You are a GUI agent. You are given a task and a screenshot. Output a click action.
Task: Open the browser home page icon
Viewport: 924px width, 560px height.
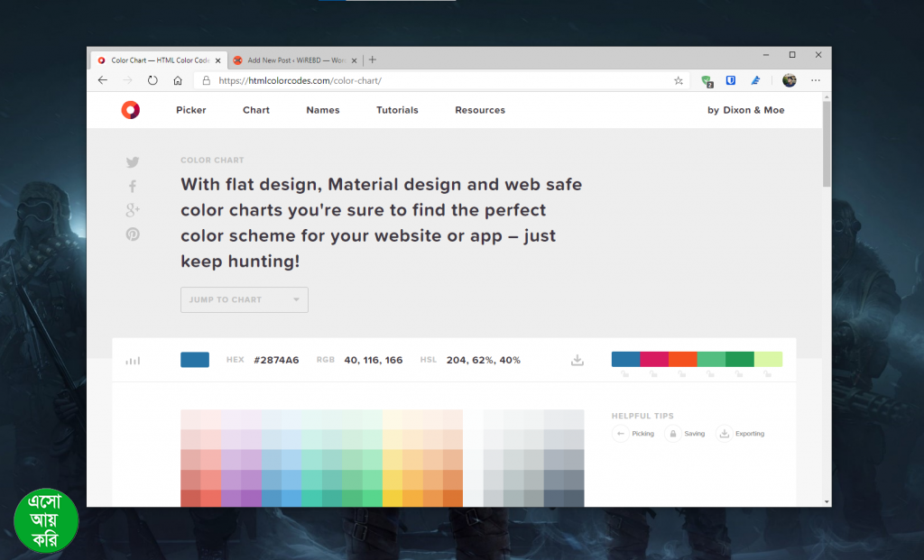[178, 80]
